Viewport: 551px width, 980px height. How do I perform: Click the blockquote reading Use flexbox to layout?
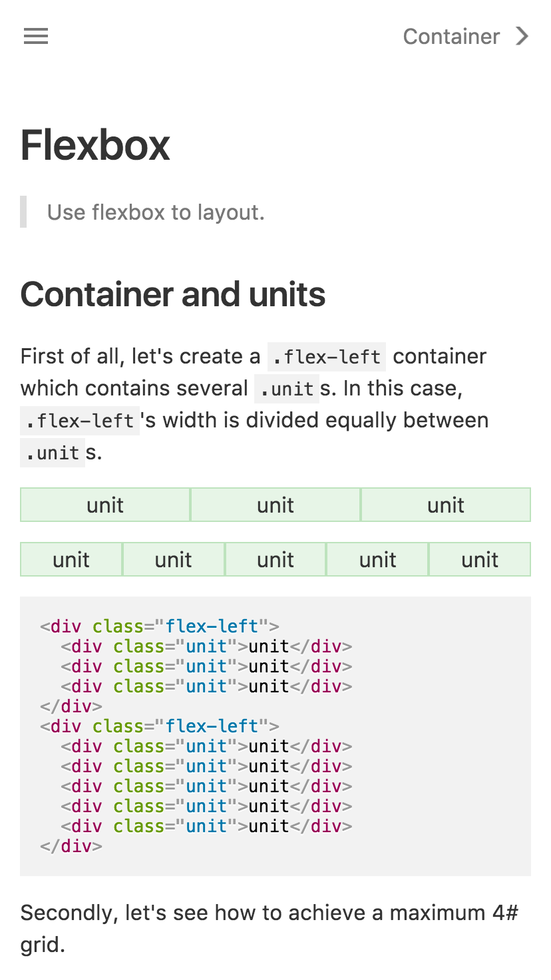click(x=155, y=212)
